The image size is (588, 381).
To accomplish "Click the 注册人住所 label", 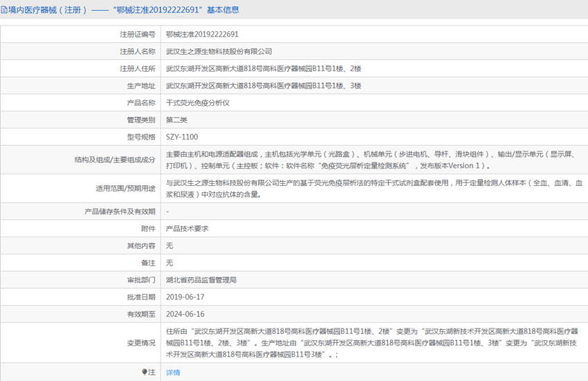I will (x=137, y=68).
